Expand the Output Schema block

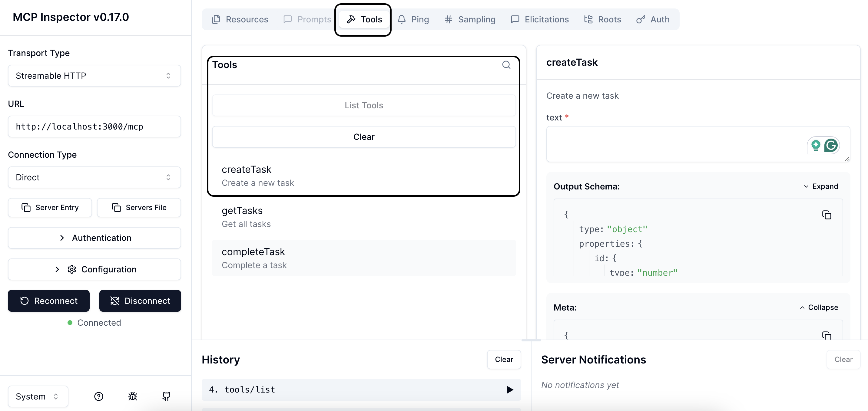pyautogui.click(x=820, y=186)
